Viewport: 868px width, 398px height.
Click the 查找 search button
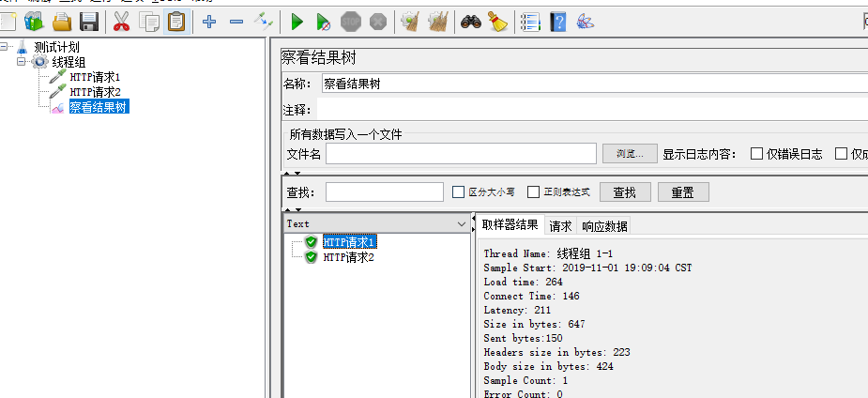(x=624, y=191)
